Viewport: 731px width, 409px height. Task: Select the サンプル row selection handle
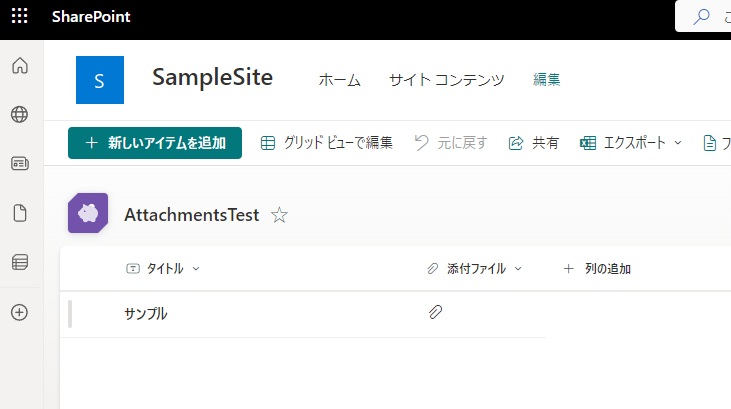[70, 314]
